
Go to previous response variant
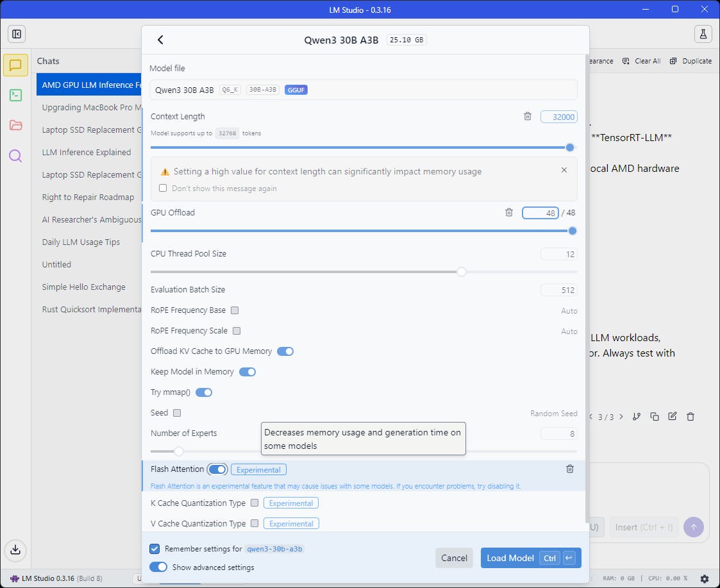591,417
